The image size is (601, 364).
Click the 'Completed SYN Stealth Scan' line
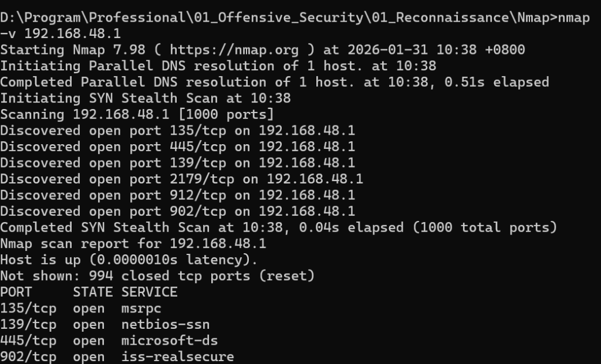278,227
